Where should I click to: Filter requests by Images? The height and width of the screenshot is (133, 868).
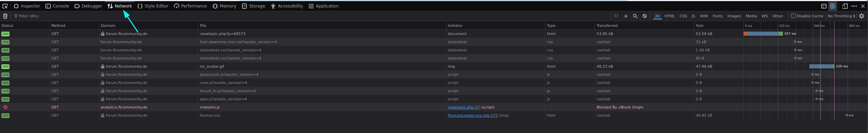tap(734, 16)
